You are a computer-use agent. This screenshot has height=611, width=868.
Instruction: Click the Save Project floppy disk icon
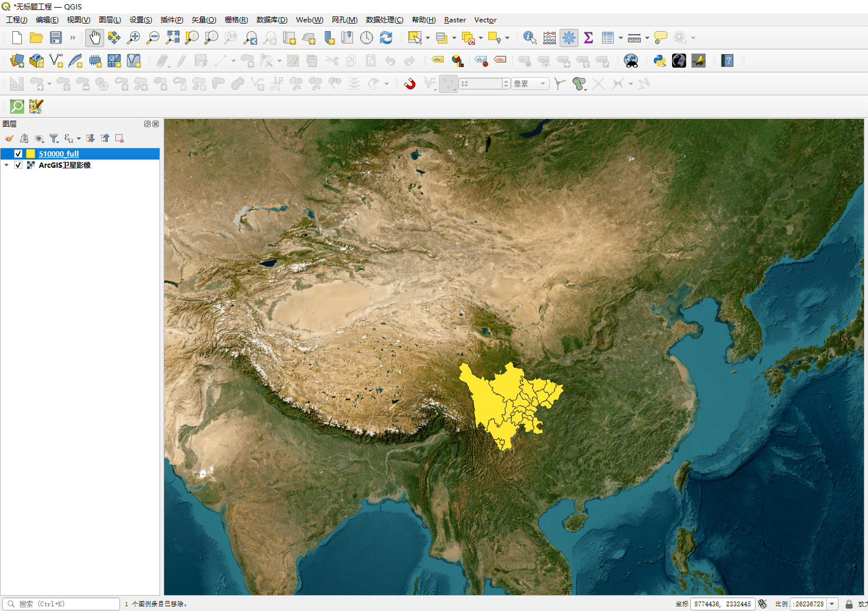coord(56,38)
